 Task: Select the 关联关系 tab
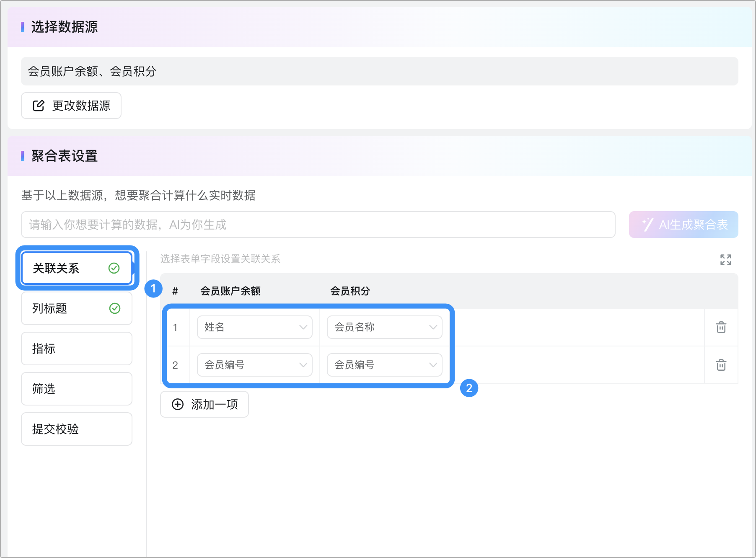pos(77,268)
